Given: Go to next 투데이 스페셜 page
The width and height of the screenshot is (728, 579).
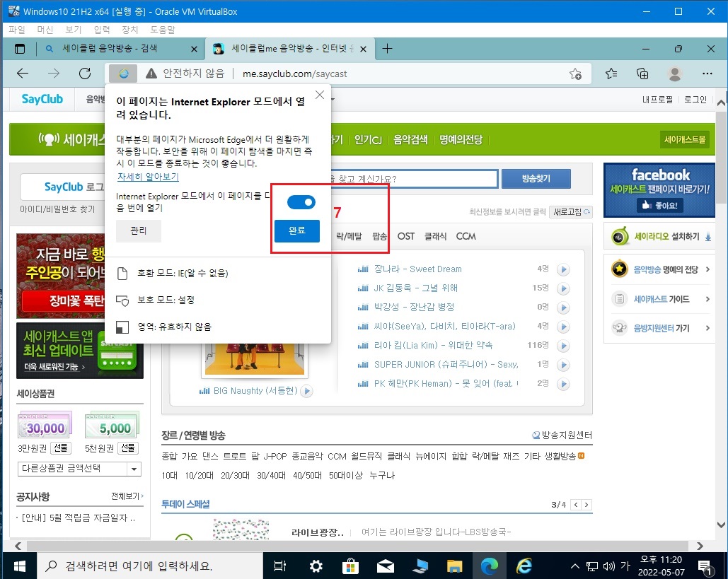Looking at the screenshot, I should coord(587,505).
